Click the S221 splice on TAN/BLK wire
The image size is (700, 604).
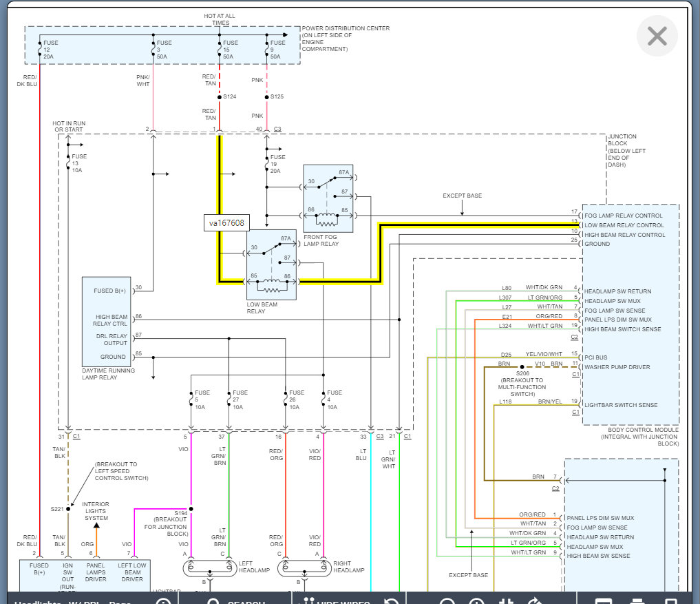(x=68, y=509)
